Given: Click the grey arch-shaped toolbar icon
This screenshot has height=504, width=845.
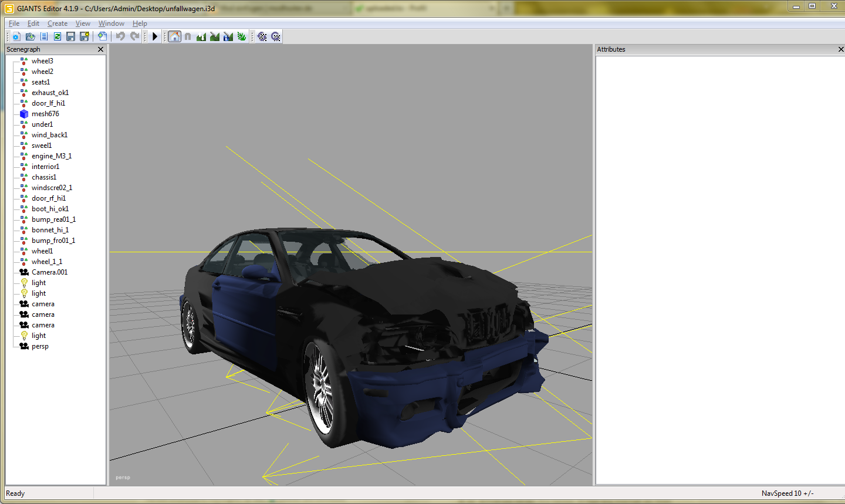Looking at the screenshot, I should pos(188,36).
